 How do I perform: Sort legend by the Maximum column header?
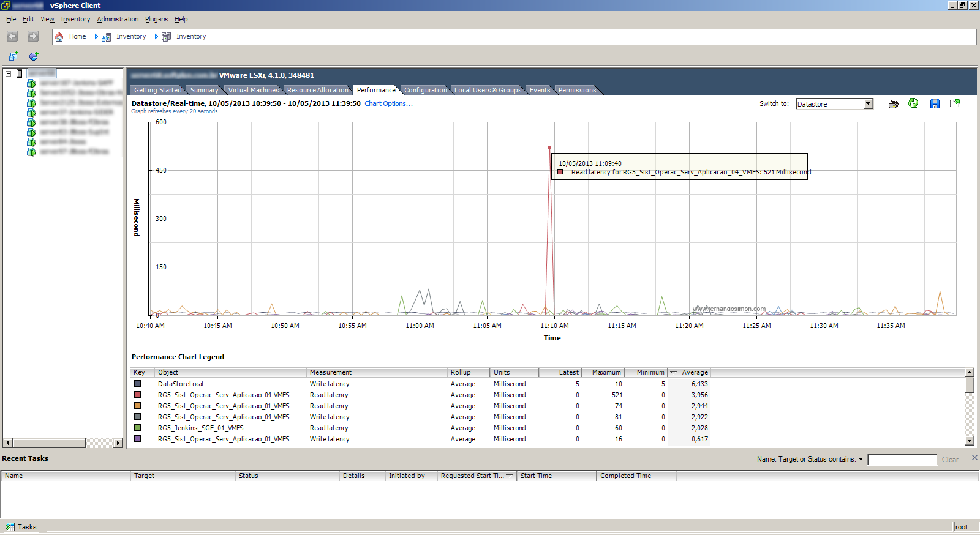pos(603,372)
